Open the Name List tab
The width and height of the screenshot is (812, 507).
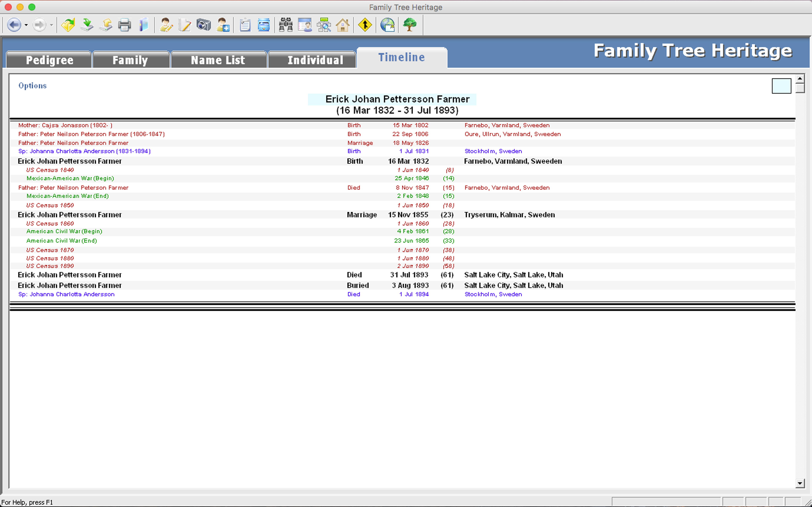(x=218, y=60)
